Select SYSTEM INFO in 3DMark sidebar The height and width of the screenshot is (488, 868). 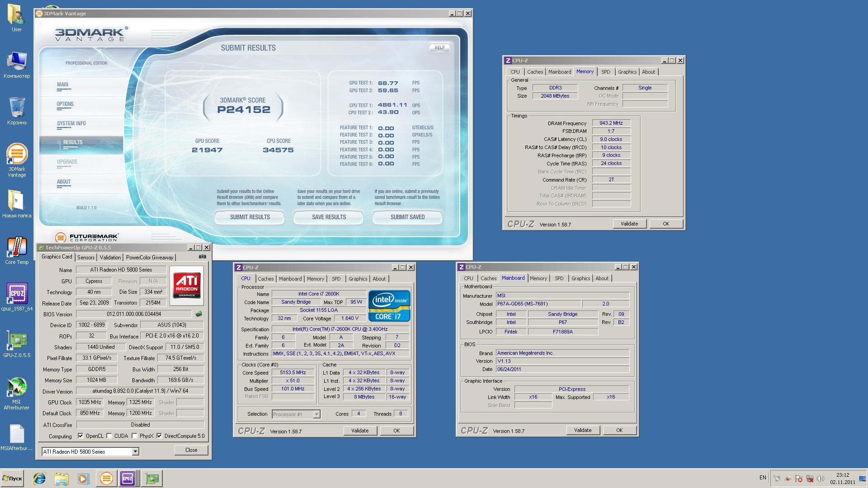71,123
